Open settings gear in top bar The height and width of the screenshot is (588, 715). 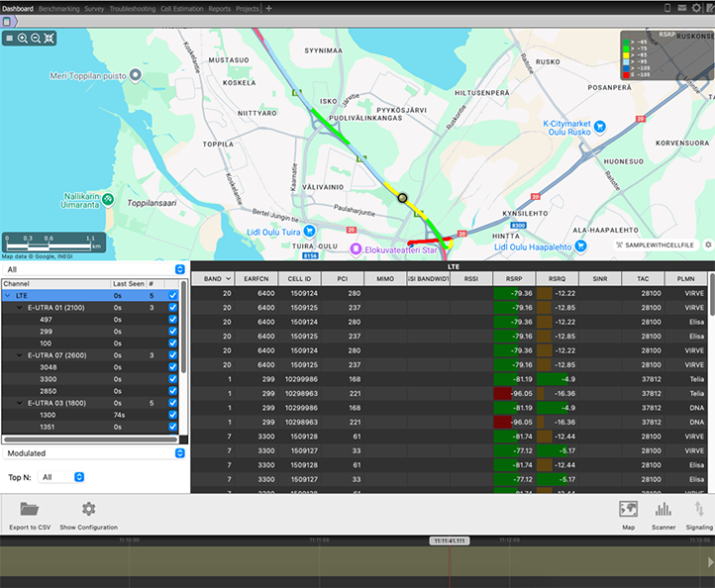696,8
